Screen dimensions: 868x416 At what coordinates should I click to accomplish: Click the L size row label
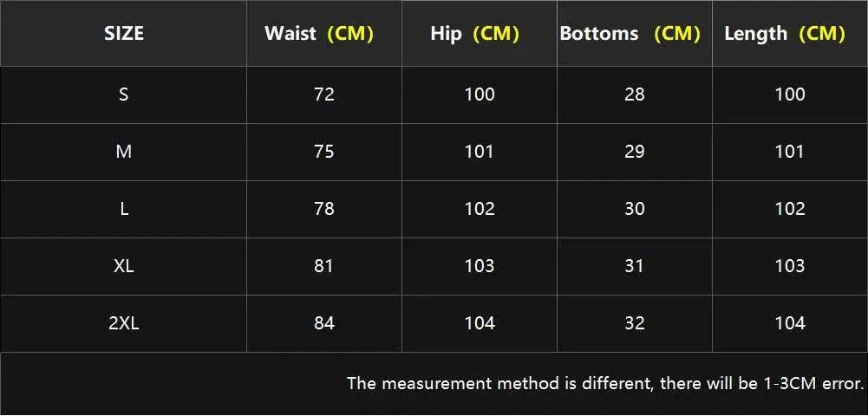[124, 209]
